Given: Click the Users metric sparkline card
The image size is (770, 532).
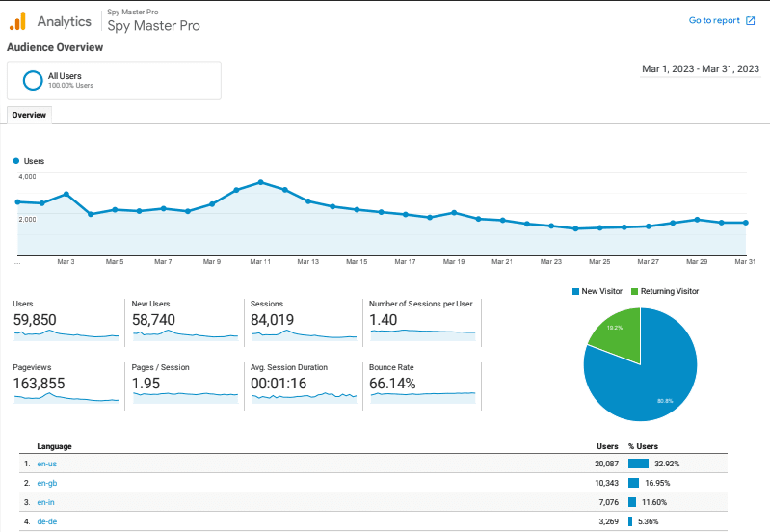Looking at the screenshot, I should [66, 320].
